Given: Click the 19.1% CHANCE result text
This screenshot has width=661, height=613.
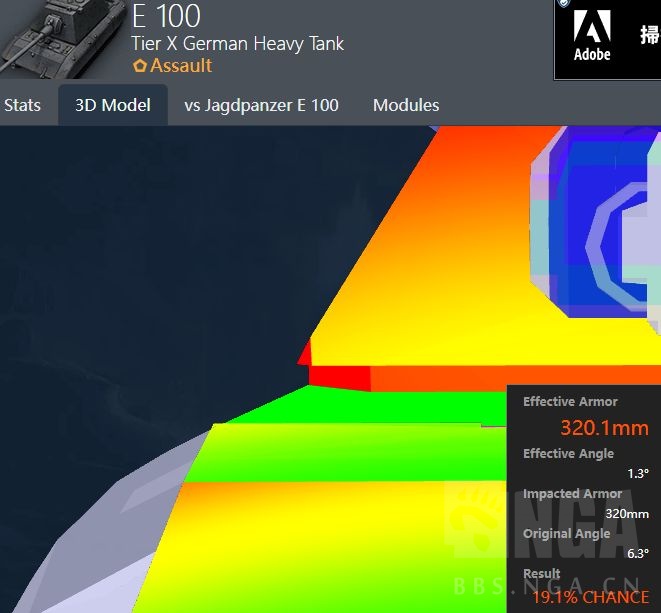Looking at the screenshot, I should tap(590, 597).
